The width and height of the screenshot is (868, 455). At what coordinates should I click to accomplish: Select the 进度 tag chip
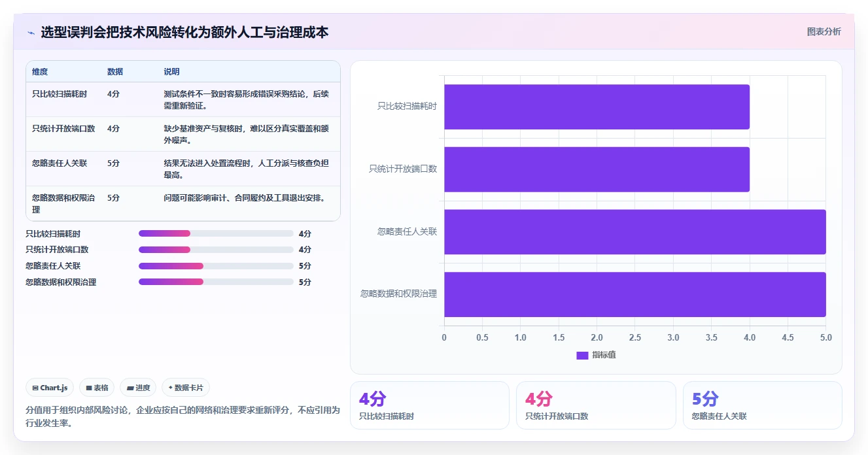click(138, 388)
